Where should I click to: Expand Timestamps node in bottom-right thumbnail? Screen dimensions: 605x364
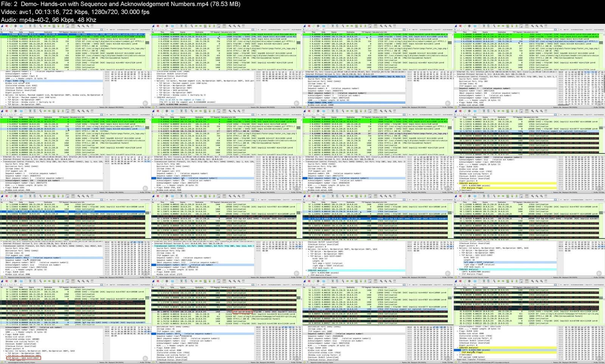click(458, 355)
